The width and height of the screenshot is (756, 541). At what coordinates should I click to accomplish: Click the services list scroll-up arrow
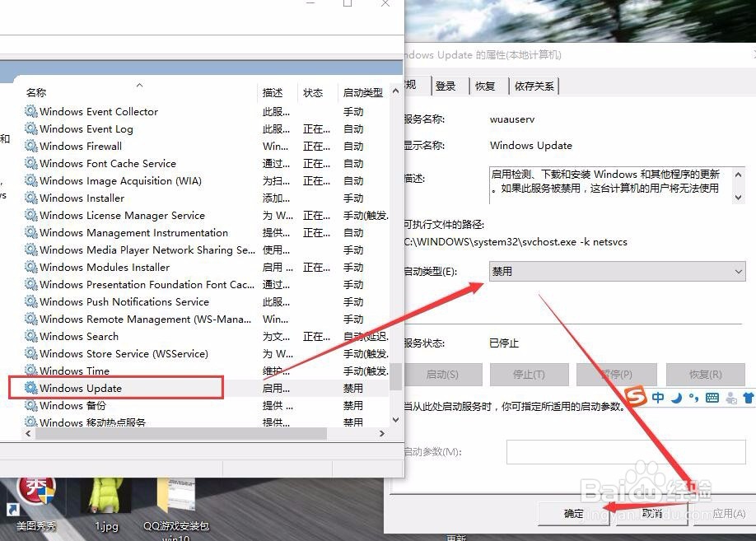[395, 91]
